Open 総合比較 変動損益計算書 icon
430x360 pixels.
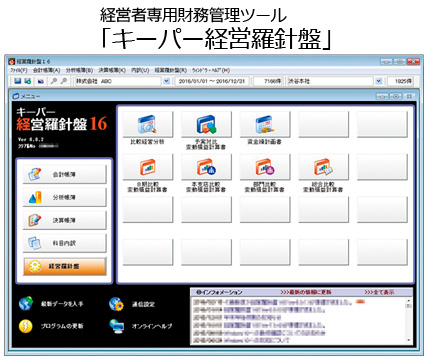pyautogui.click(x=323, y=167)
